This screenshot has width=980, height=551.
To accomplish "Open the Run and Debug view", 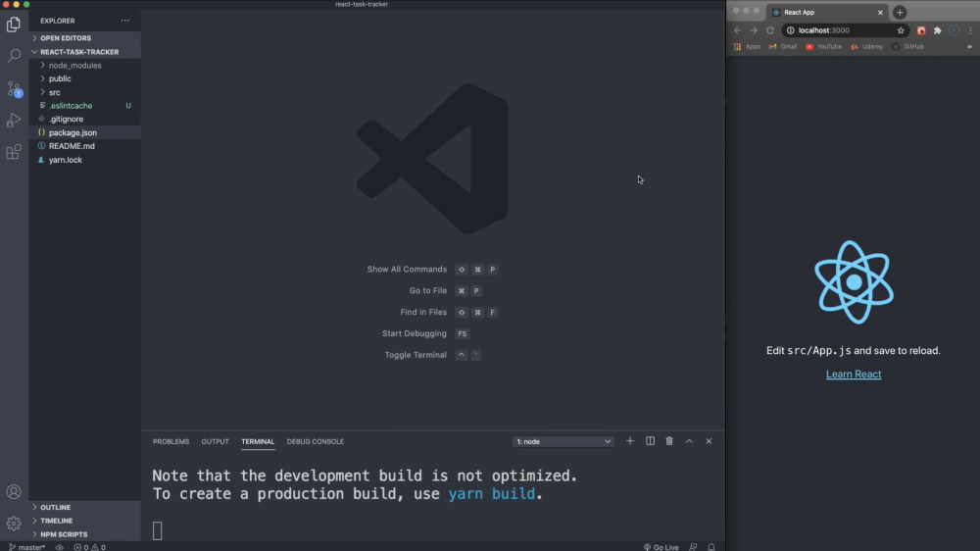I will [14, 121].
